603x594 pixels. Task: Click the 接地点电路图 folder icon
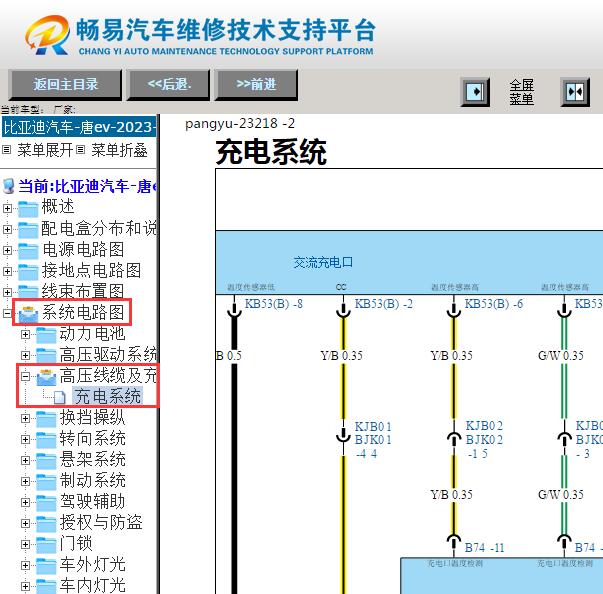coord(28,272)
